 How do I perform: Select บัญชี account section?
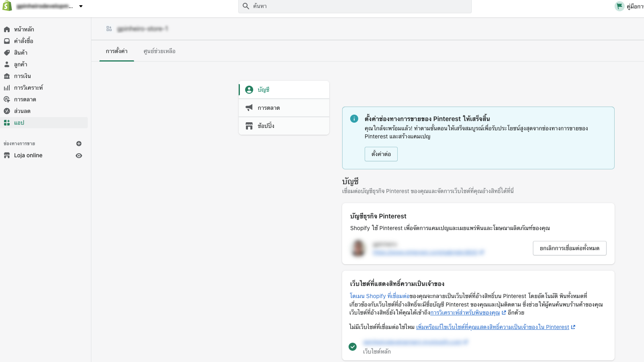coord(284,90)
